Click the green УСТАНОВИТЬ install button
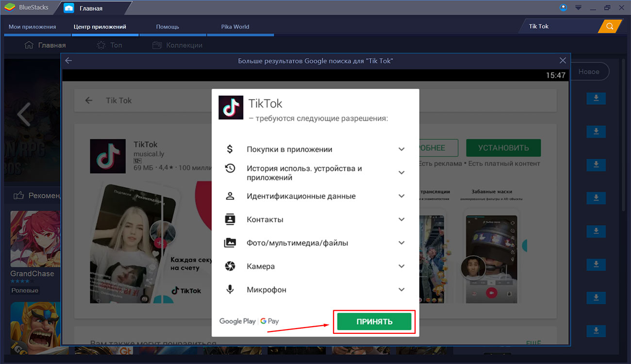This screenshot has width=631, height=364. (x=503, y=148)
